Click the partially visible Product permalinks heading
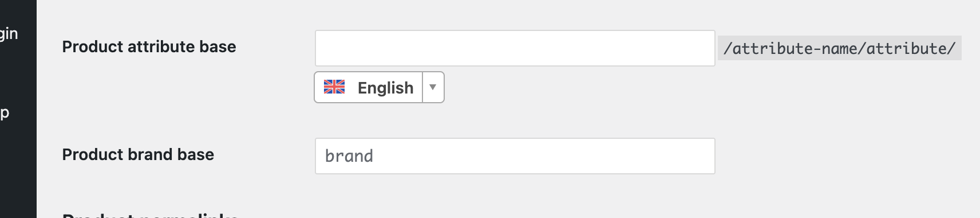Viewport: 980px width, 218px height. point(150,215)
